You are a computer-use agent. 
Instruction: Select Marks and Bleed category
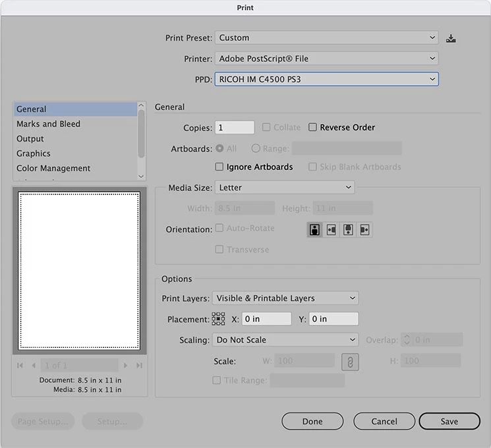coord(75,124)
